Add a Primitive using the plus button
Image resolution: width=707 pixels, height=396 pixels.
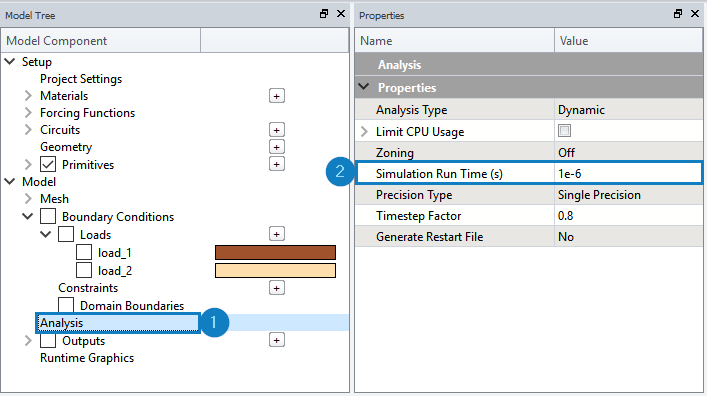(276, 164)
